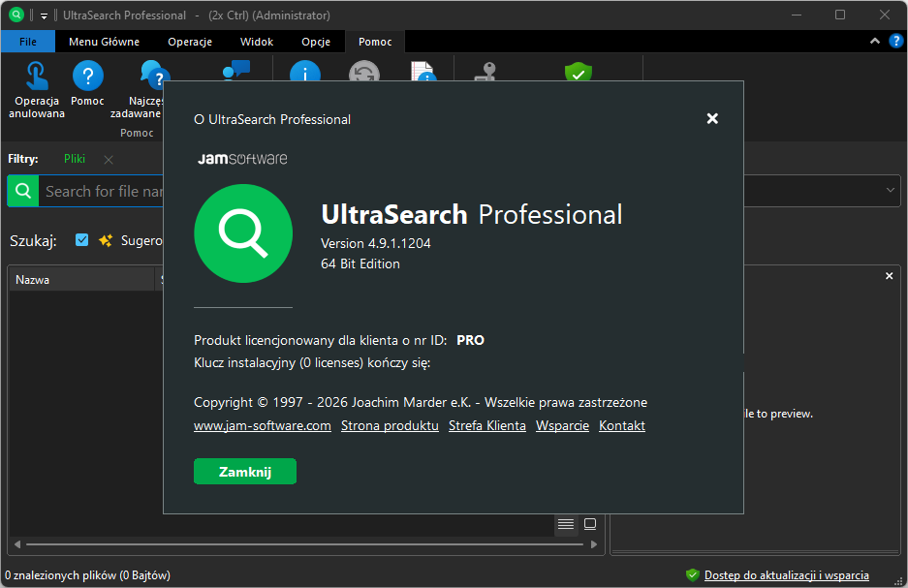Switch to the Operacje tab
The image size is (908, 588).
click(x=190, y=42)
